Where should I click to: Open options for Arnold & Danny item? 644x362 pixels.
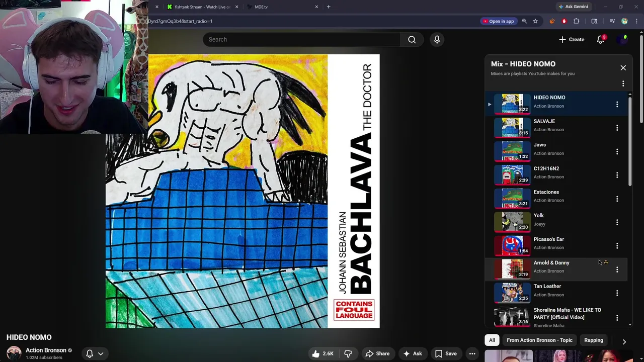(x=617, y=269)
